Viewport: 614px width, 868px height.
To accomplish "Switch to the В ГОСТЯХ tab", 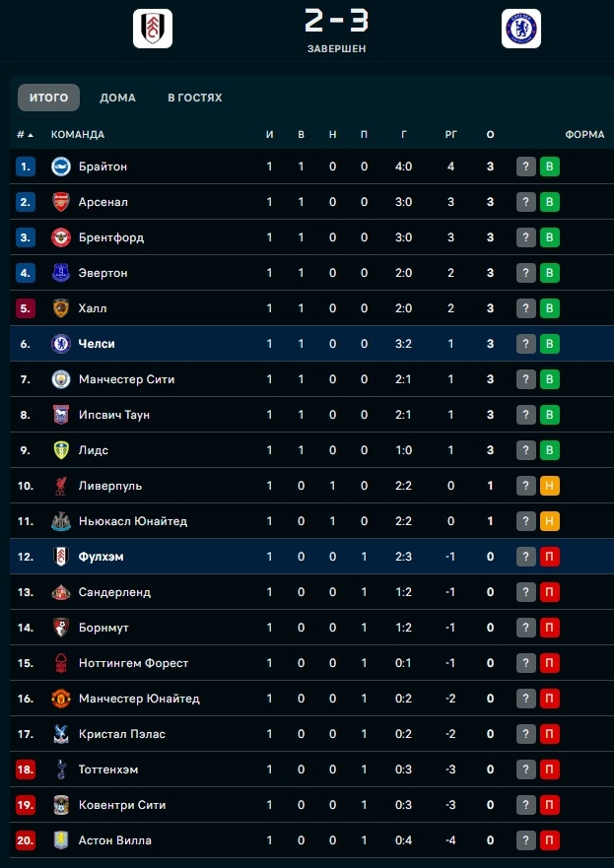I will pyautogui.click(x=195, y=98).
